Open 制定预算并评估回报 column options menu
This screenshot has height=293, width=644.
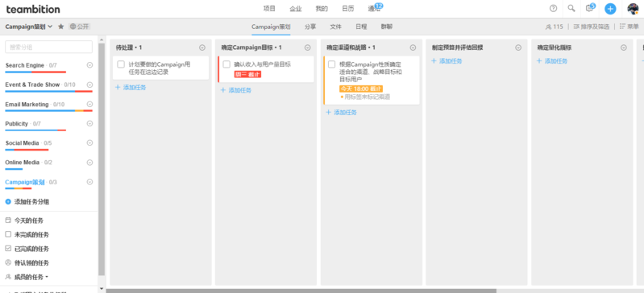pyautogui.click(x=518, y=47)
